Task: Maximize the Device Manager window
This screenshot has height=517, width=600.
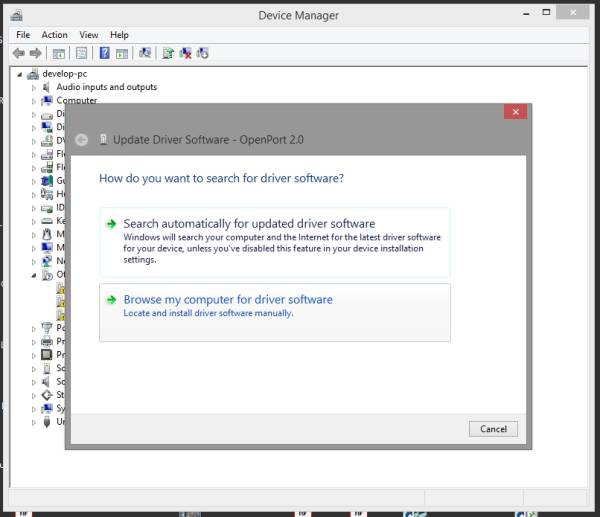Action: 546,12
